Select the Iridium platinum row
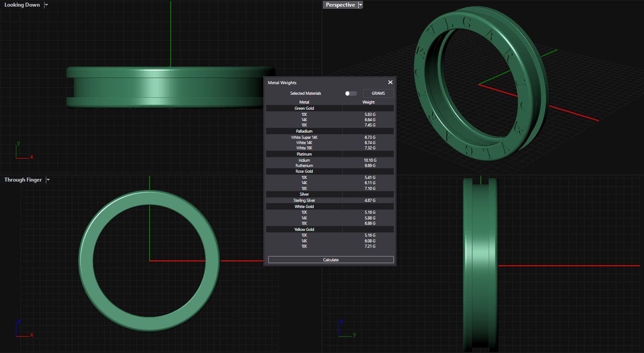The image size is (644, 353). point(330,160)
